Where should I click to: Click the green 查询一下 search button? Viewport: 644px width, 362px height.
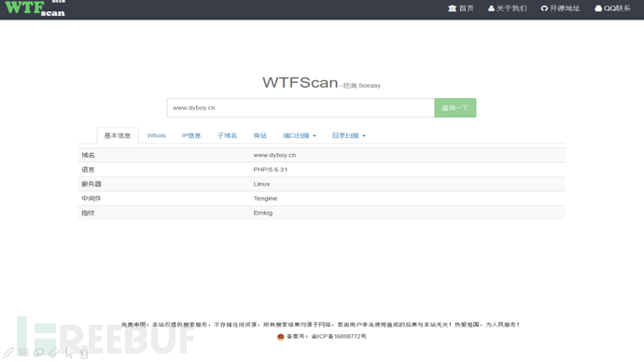[455, 108]
